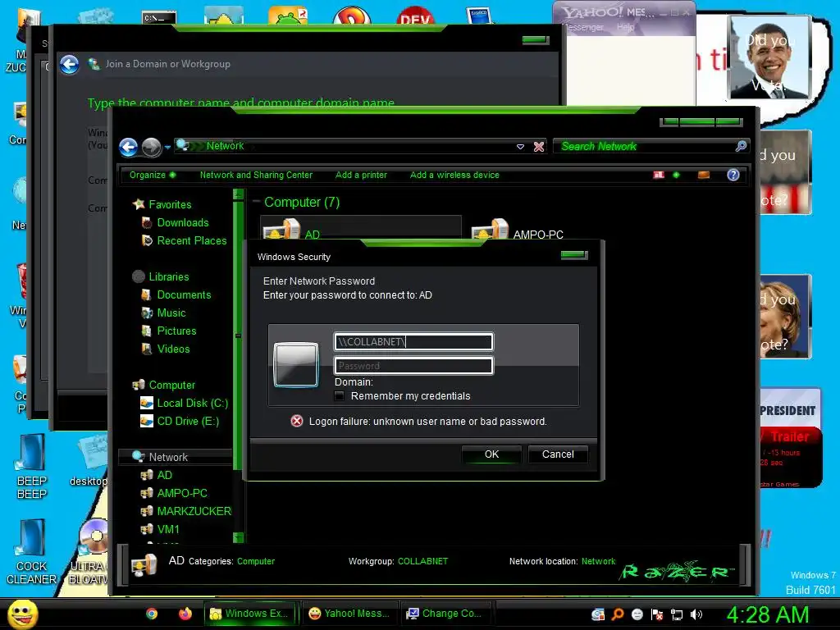The image size is (840, 630).
Task: Select AD under Network tree
Action: click(x=164, y=475)
